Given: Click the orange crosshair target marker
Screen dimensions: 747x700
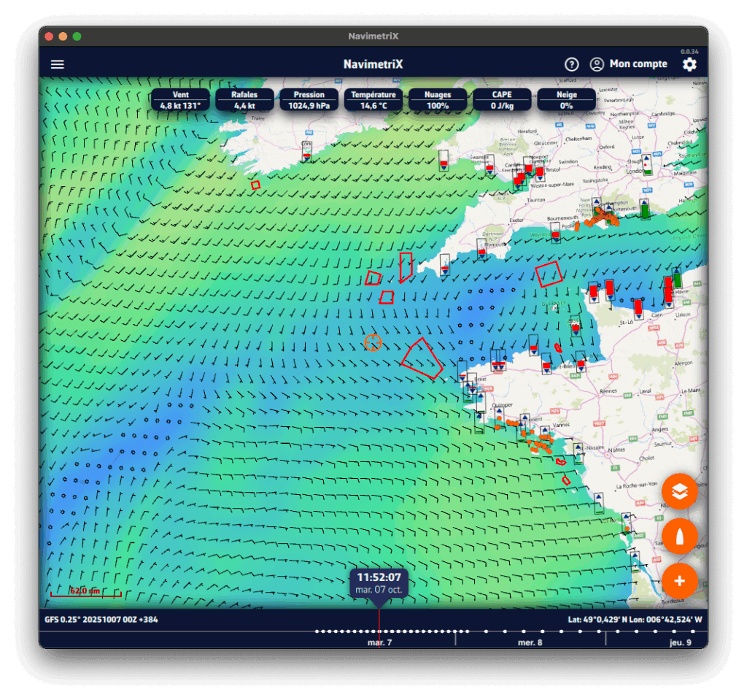Looking at the screenshot, I should pyautogui.click(x=373, y=342).
